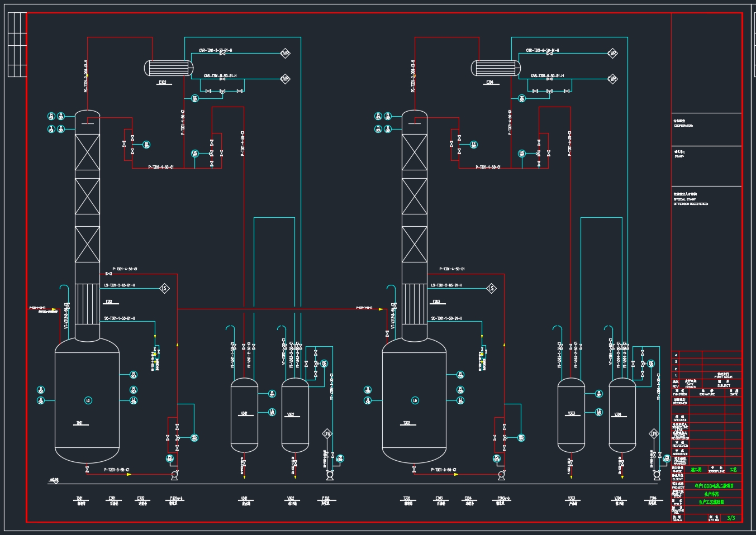
Task: Click the valve on line P-T301-4-50-C1 near E301
Action: (x=108, y=274)
